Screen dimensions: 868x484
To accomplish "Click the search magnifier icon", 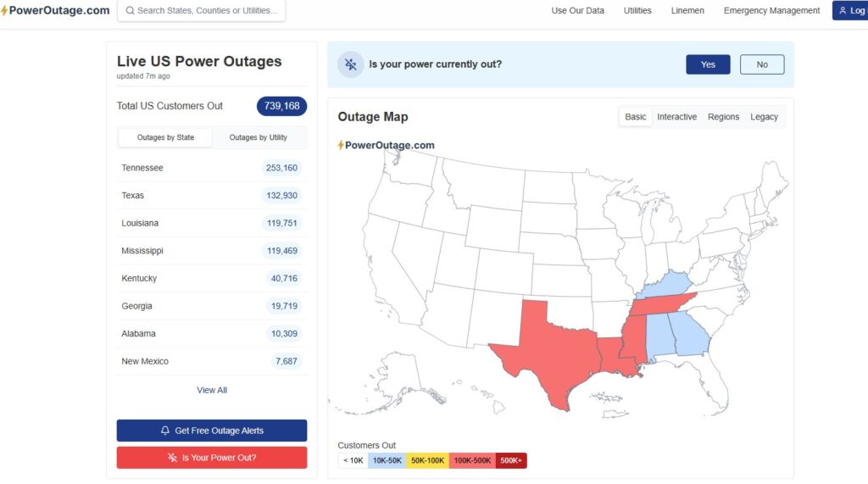I will click(x=130, y=11).
